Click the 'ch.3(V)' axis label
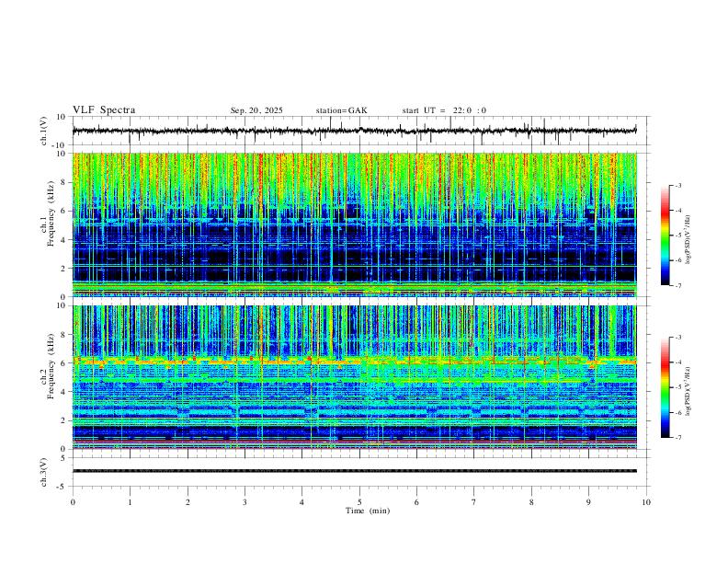Screen dimensions: 728x563 44,472
